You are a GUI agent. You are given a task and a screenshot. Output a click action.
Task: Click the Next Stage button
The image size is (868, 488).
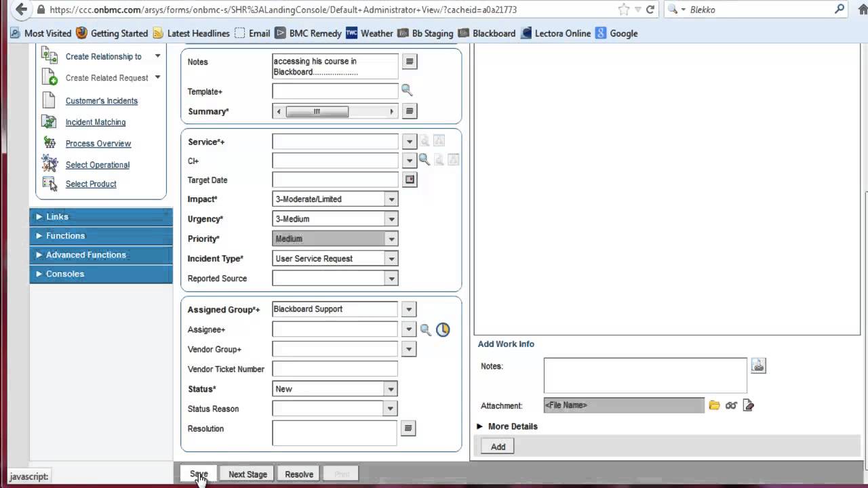[x=248, y=474]
